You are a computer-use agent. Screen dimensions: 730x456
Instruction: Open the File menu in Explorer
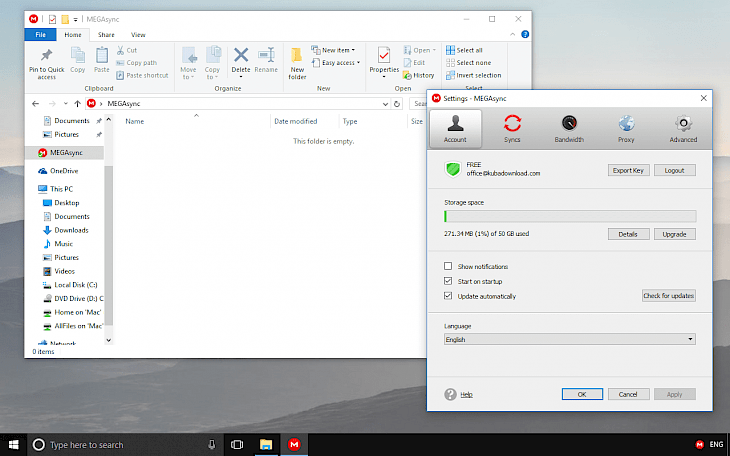pos(41,34)
